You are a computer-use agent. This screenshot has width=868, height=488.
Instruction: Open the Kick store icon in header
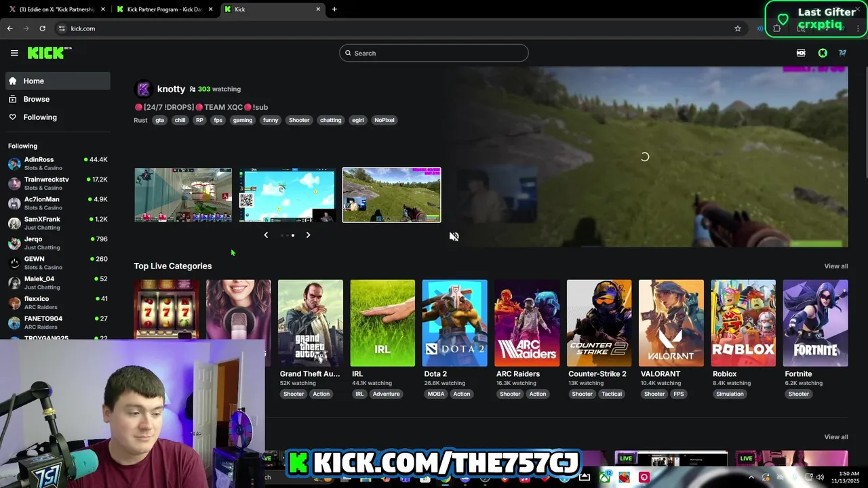801,53
